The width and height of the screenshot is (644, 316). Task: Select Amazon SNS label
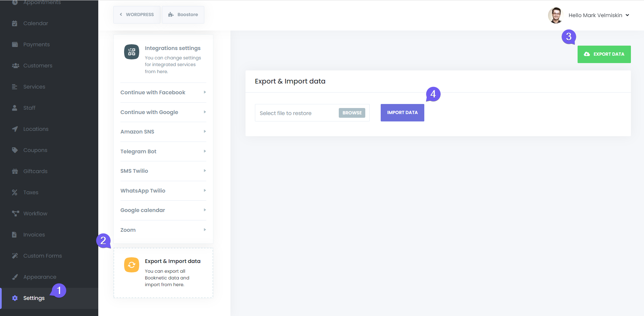point(137,131)
